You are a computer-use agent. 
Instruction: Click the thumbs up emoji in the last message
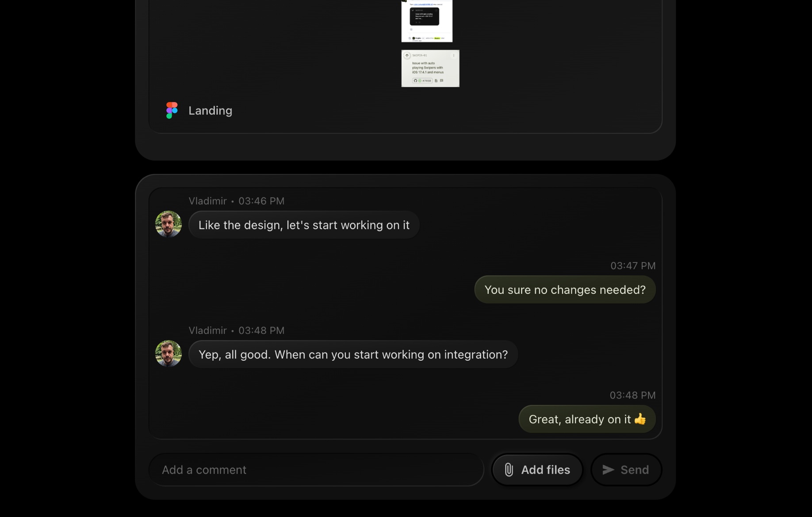point(640,419)
